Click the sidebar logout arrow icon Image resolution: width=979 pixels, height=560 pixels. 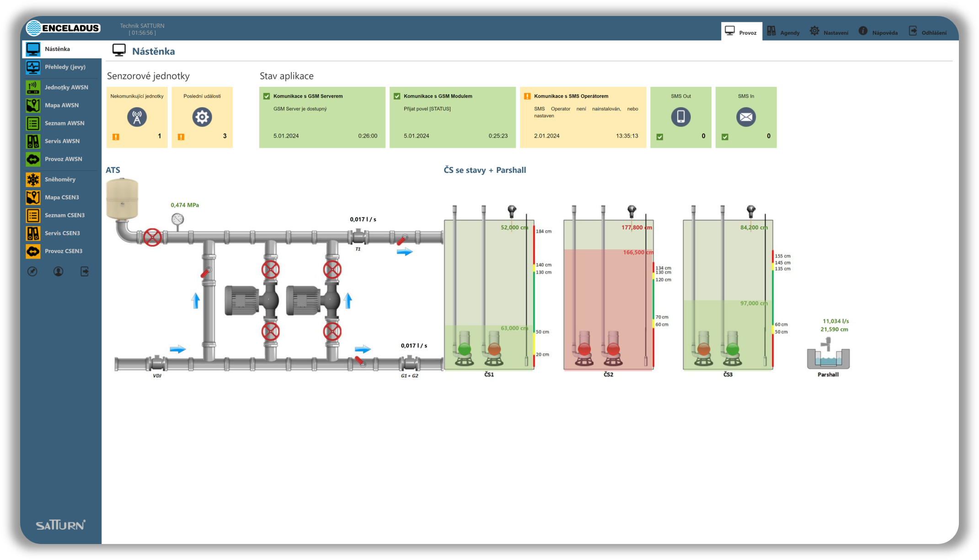coord(85,272)
